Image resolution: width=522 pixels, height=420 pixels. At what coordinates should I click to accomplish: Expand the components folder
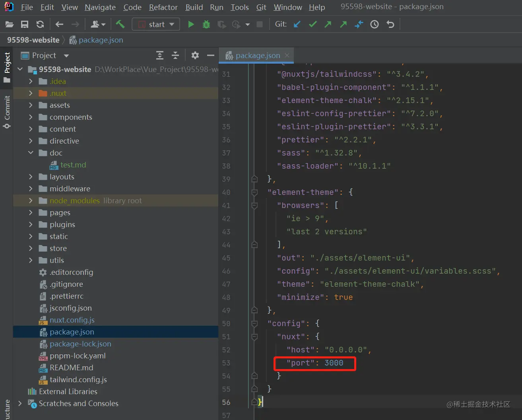coord(31,117)
